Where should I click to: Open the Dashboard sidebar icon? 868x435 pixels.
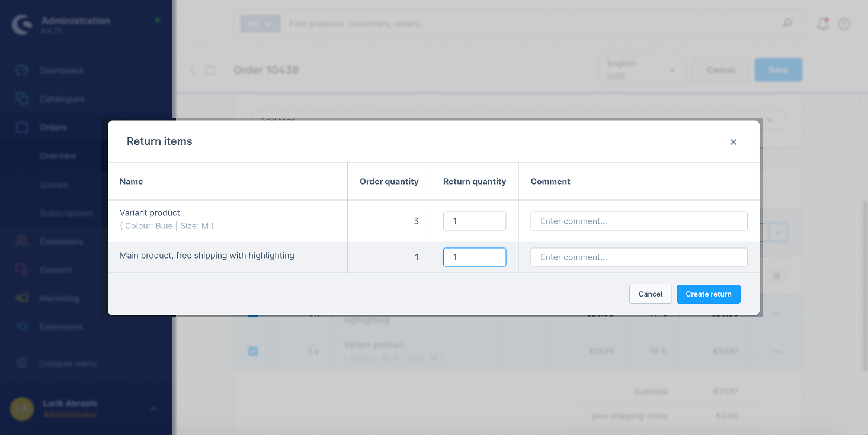[x=22, y=70]
